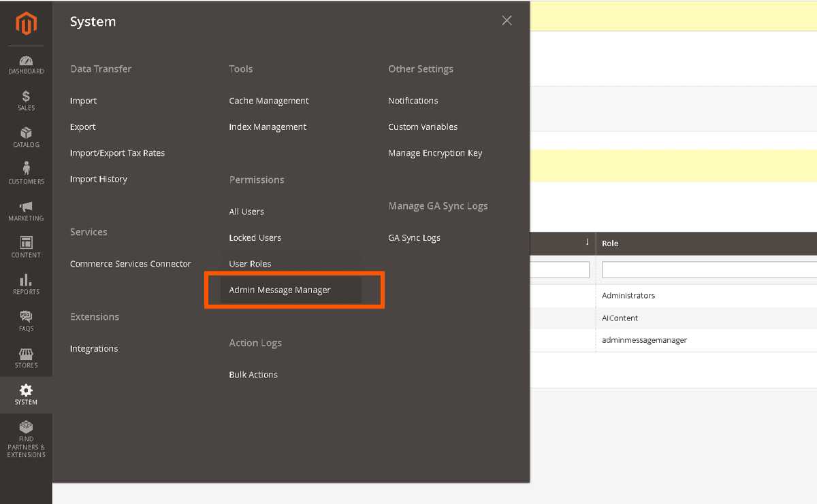Open Manage Encryption Key setting
This screenshot has width=817, height=504.
tap(435, 153)
